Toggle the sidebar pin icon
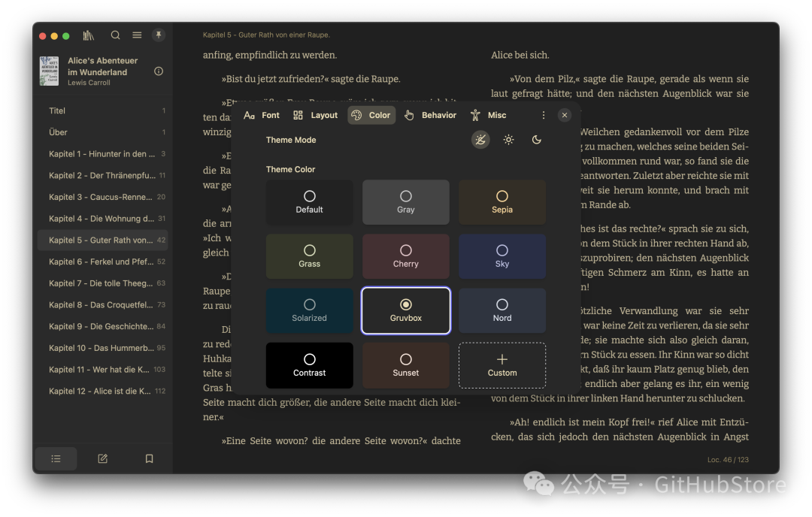The height and width of the screenshot is (517, 812). point(159,35)
